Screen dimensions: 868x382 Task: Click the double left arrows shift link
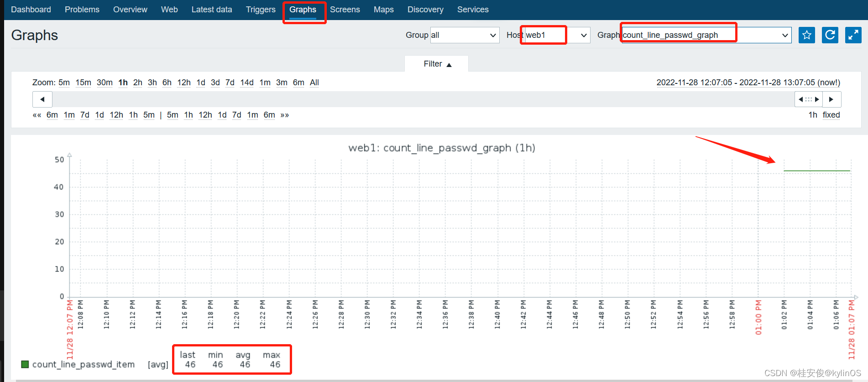point(37,115)
